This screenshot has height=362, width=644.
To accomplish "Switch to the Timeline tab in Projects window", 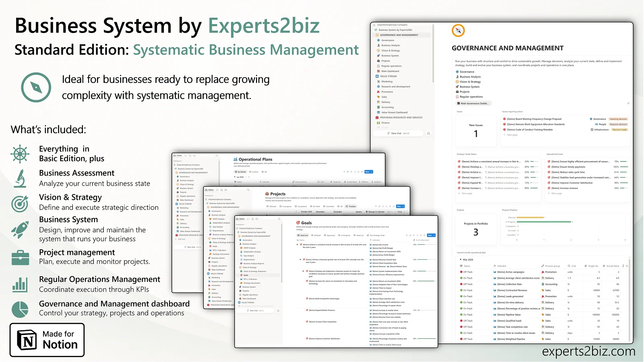I will [x=351, y=206].
